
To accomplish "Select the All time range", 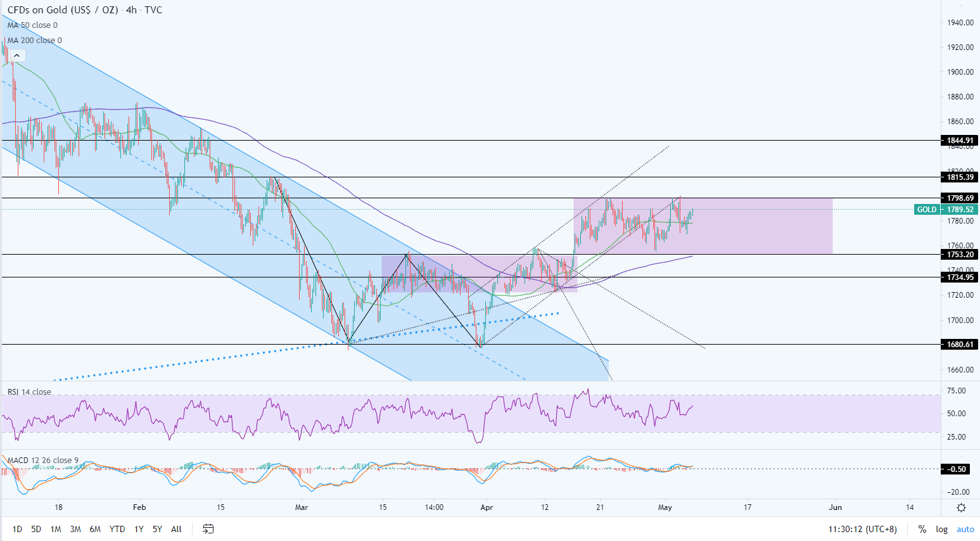I will (x=176, y=529).
